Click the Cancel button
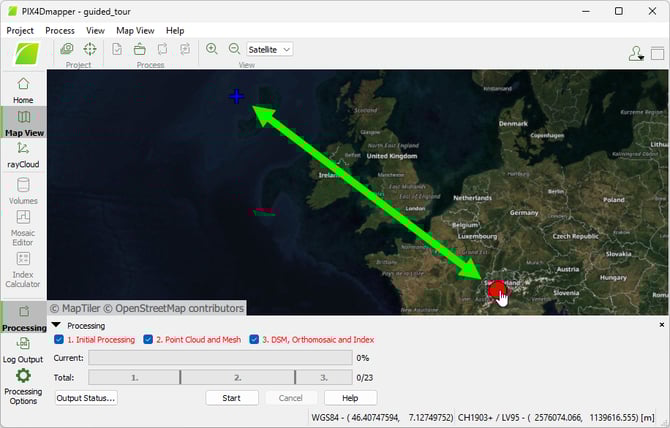670x428 pixels. 291,398
